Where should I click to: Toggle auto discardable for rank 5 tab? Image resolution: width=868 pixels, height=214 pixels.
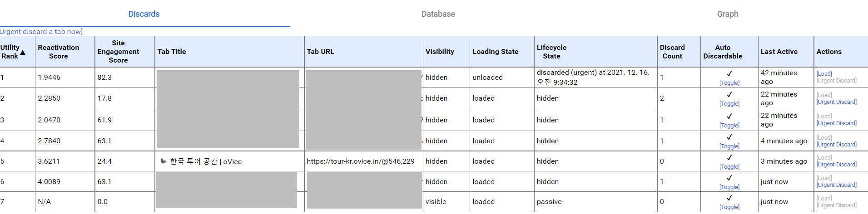pos(729,167)
